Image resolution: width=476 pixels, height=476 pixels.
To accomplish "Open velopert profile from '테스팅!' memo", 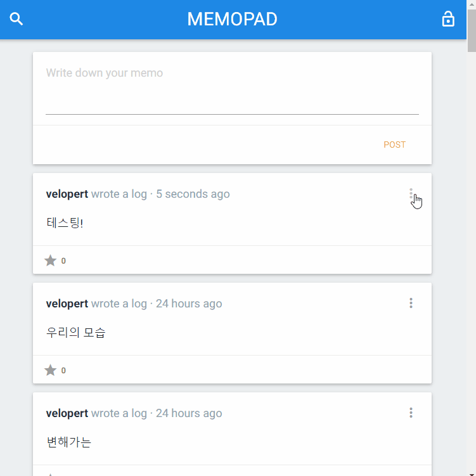I will 67,194.
